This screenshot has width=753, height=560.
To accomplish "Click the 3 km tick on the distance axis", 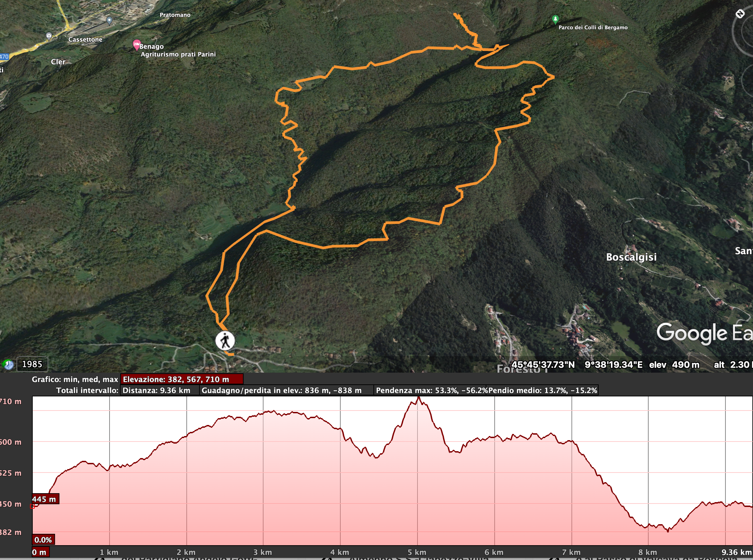I will tap(262, 552).
